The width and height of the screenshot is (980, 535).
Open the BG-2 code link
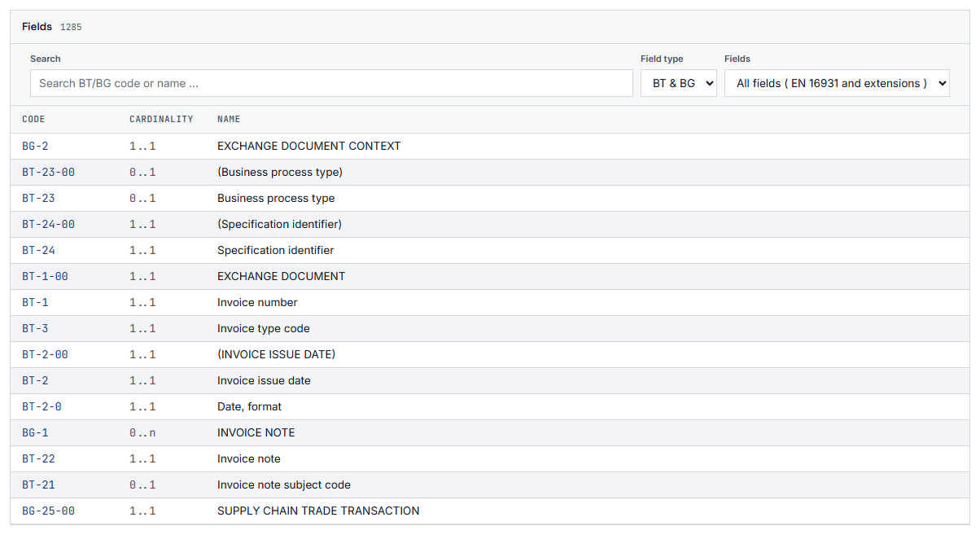point(35,146)
